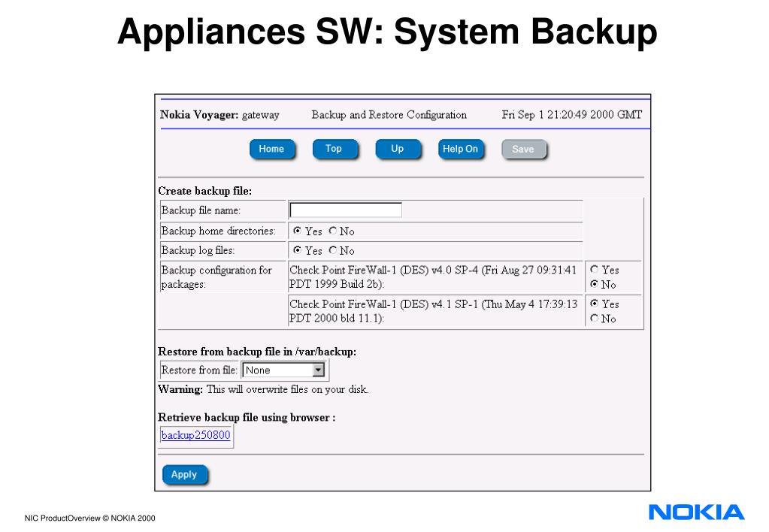Focus the Backup file name field
The height and width of the screenshot is (532, 769).
[346, 210]
